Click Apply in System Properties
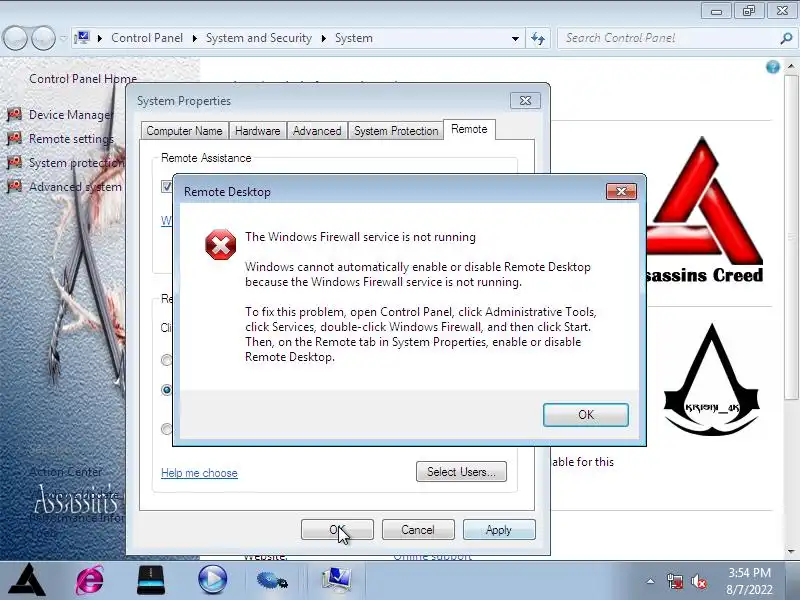The width and height of the screenshot is (800, 600). click(x=499, y=530)
